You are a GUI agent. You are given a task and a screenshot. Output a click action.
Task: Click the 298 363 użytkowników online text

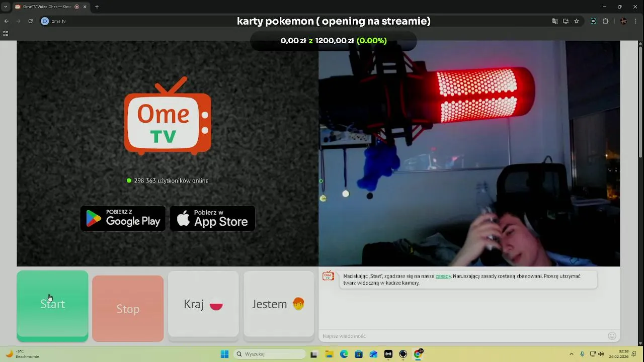(171, 180)
